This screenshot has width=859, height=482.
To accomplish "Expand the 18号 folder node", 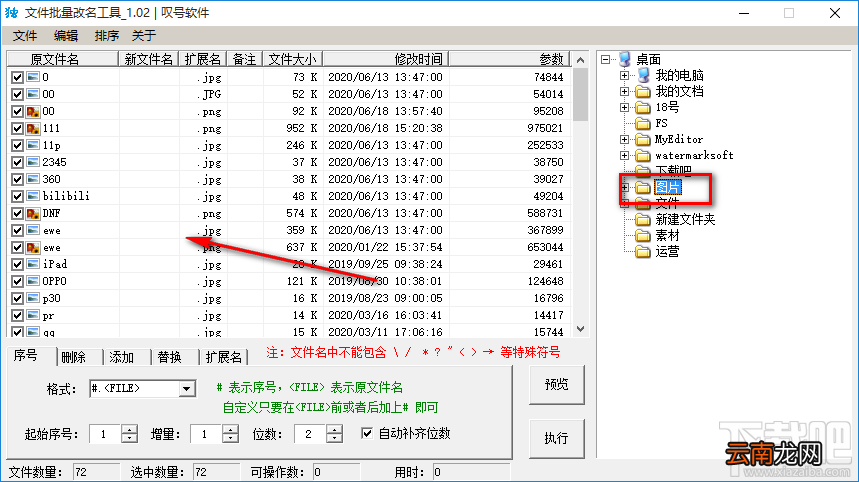I will [625, 107].
